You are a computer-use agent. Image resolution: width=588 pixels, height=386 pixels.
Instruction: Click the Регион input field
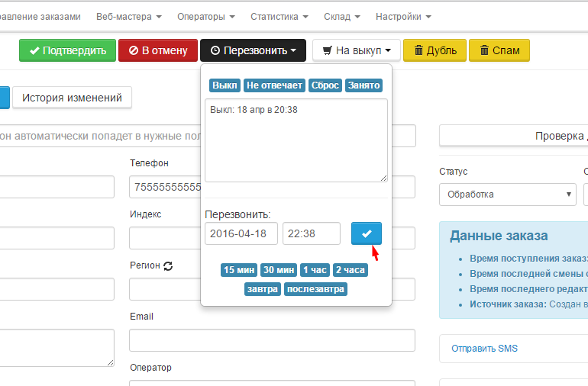pos(165,289)
